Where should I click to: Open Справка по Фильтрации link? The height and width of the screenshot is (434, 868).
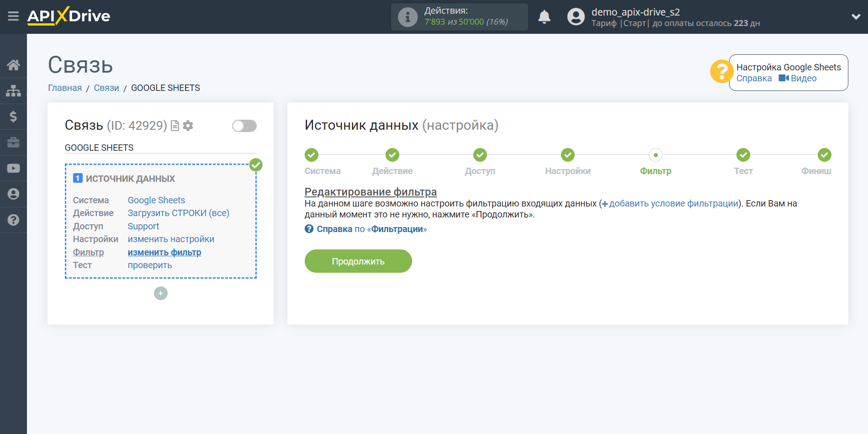pyautogui.click(x=366, y=229)
